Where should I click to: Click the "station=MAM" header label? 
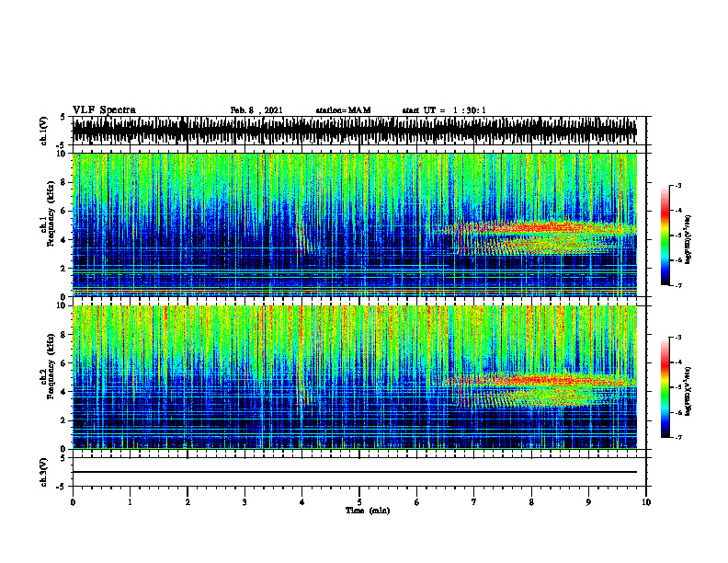tap(343, 110)
